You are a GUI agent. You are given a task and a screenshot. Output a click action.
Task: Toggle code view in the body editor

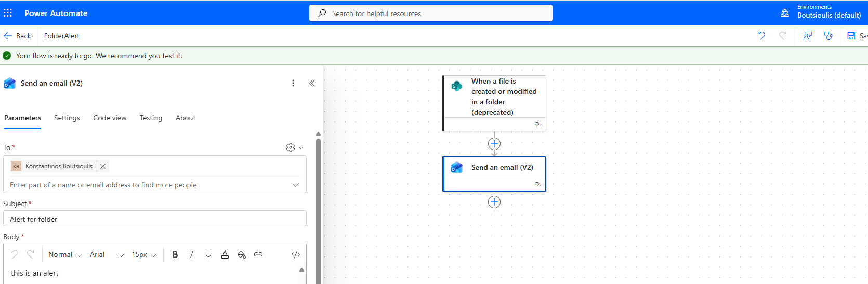point(296,254)
